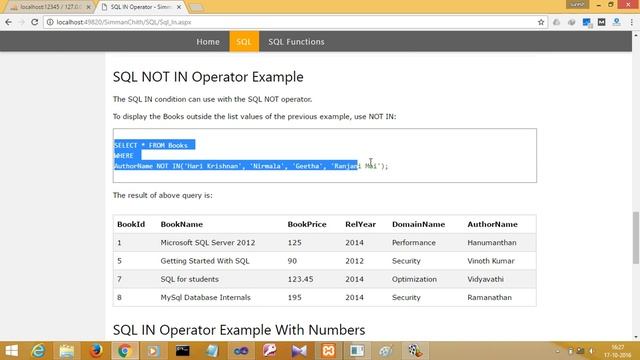Click the BookName column header
The height and width of the screenshot is (360, 640).
pos(182,224)
